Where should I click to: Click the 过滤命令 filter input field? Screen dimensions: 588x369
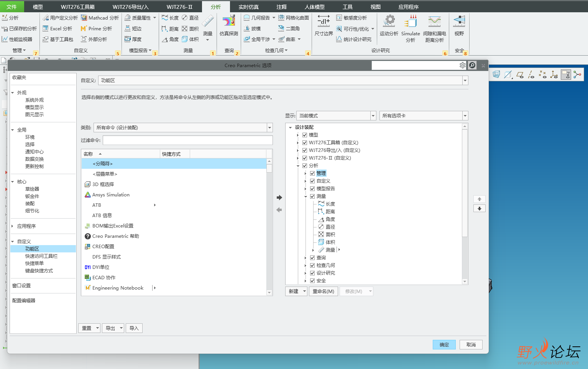(187, 140)
